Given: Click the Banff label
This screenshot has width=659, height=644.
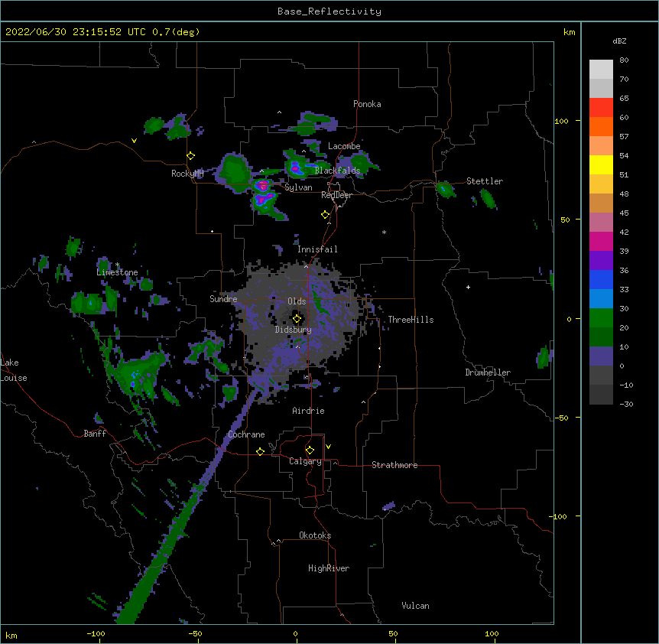Looking at the screenshot, I should [x=95, y=434].
